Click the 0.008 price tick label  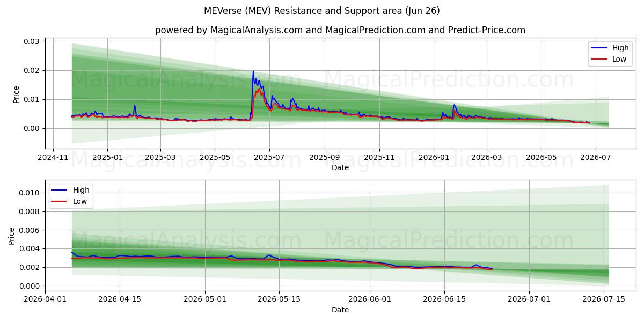tap(29, 211)
